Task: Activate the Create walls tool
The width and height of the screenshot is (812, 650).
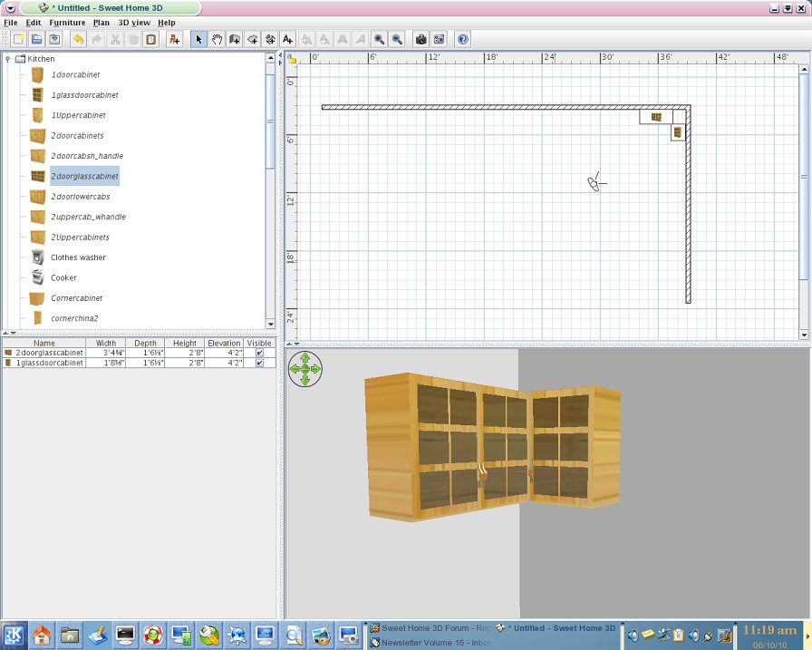Action: [235, 40]
